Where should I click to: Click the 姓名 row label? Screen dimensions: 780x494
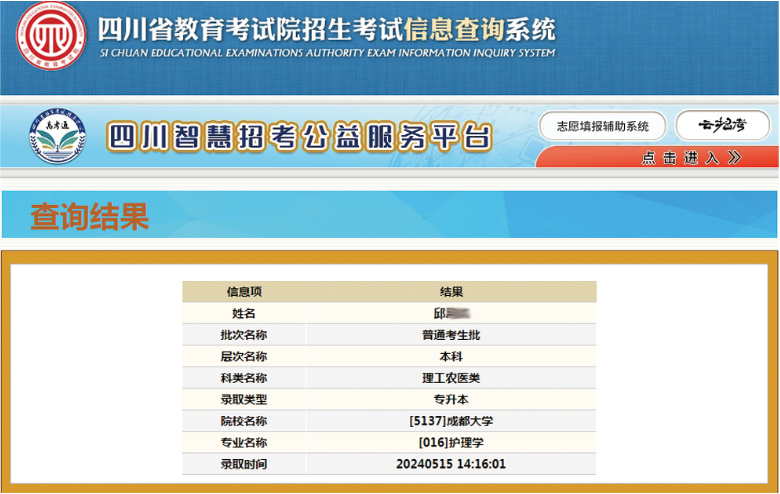[x=244, y=314]
